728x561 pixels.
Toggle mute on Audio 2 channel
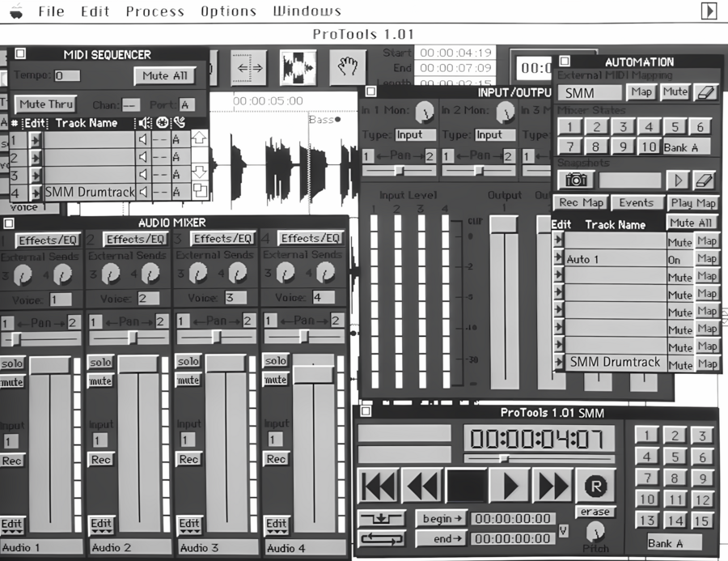click(100, 381)
